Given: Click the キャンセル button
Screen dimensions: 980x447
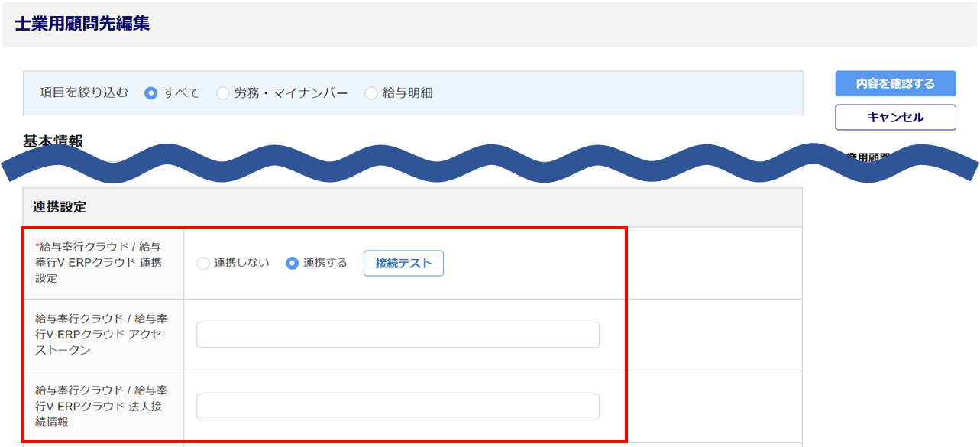Looking at the screenshot, I should (x=895, y=118).
